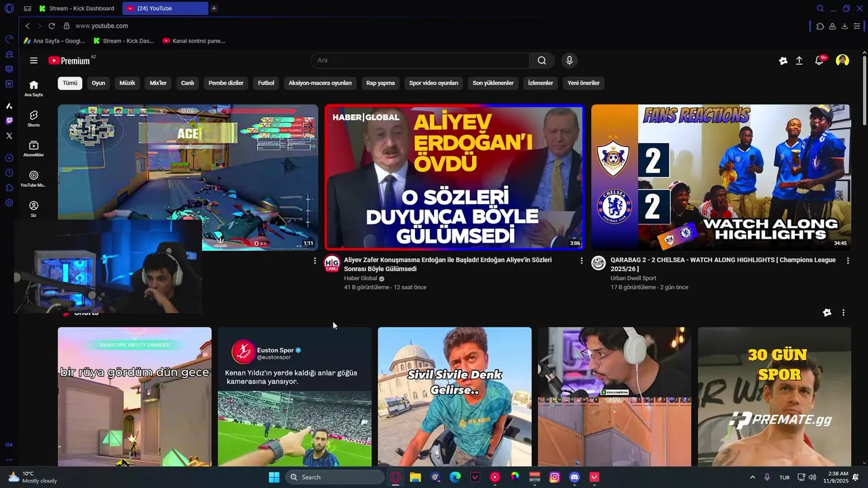Go back to previous page
This screenshot has width=868, height=488.
tap(27, 26)
